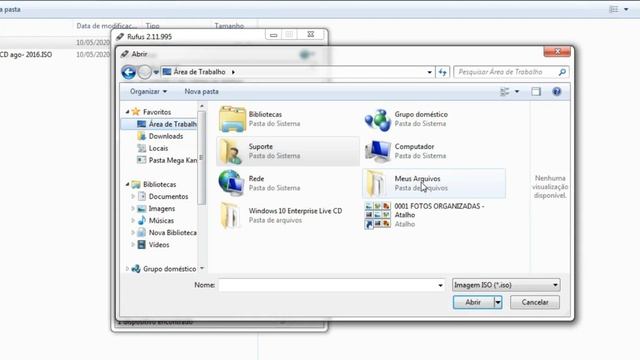
Task: Open the Abrir button split arrow
Action: 498,302
